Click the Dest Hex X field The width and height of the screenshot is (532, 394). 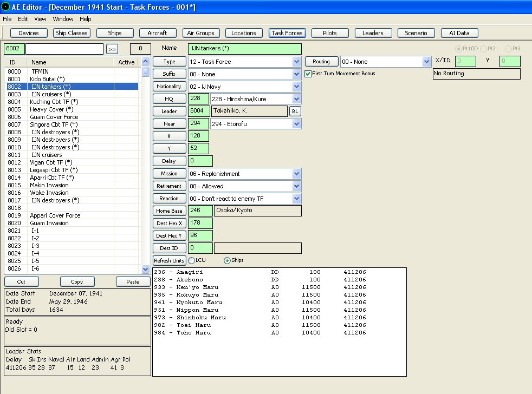[x=200, y=223]
